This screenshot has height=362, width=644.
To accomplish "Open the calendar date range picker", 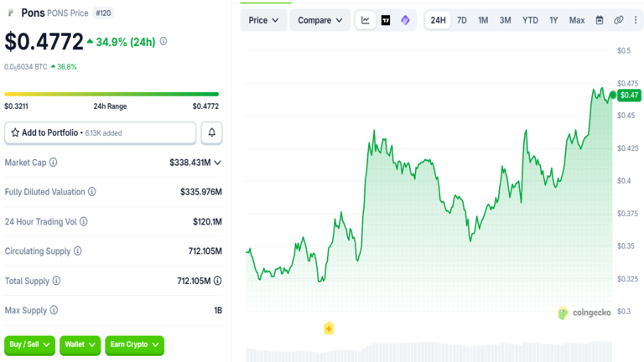I will (600, 20).
